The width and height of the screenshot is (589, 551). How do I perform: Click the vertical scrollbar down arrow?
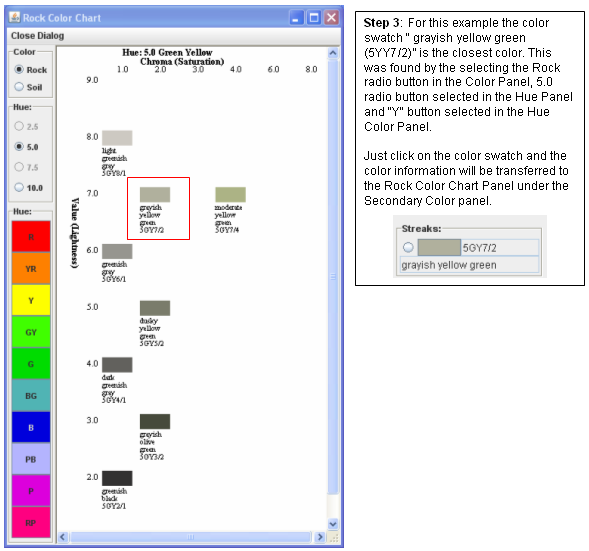[x=333, y=524]
